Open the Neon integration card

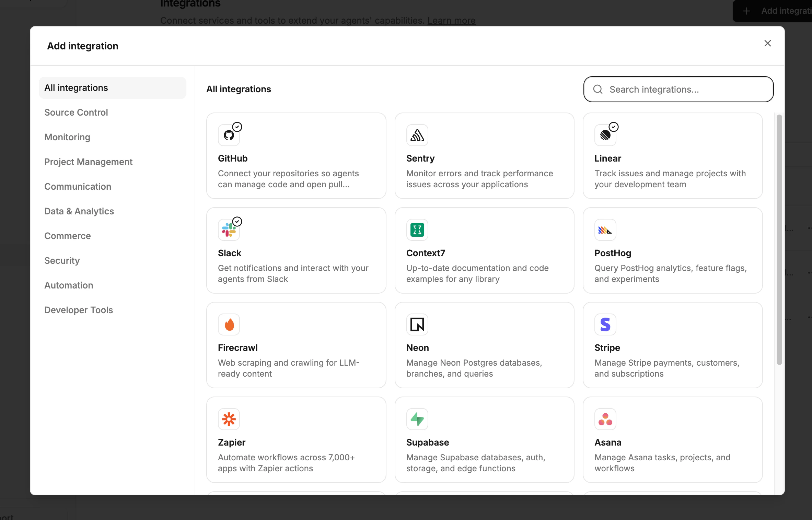[x=484, y=345]
